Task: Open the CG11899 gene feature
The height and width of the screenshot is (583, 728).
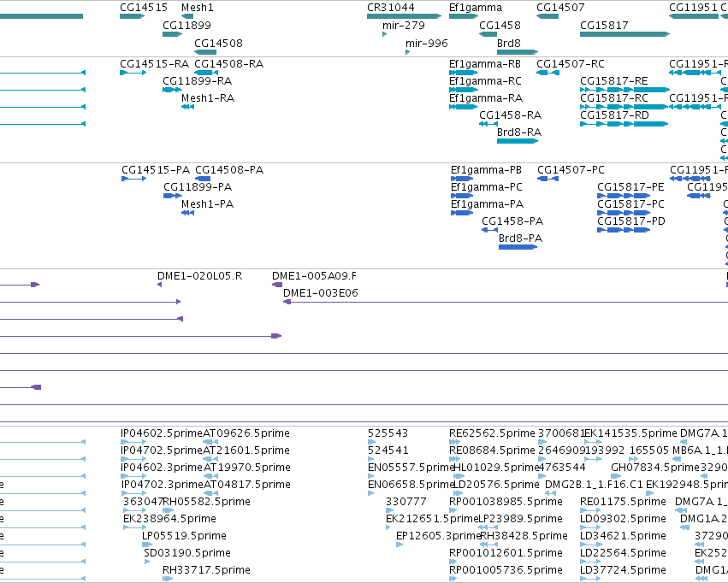Action: click(172, 34)
